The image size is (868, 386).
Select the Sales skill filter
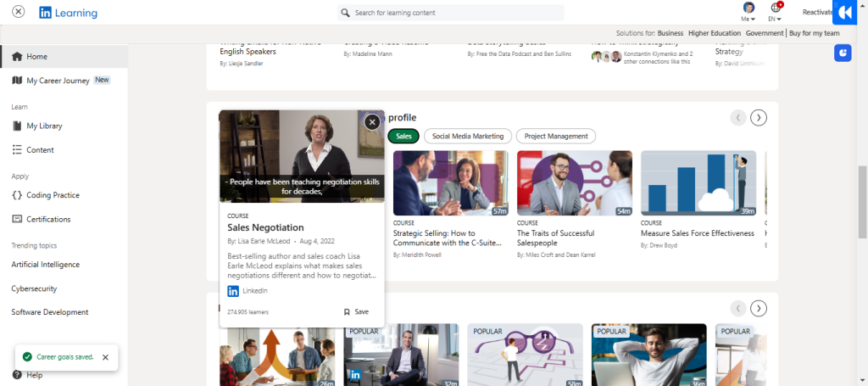click(403, 137)
